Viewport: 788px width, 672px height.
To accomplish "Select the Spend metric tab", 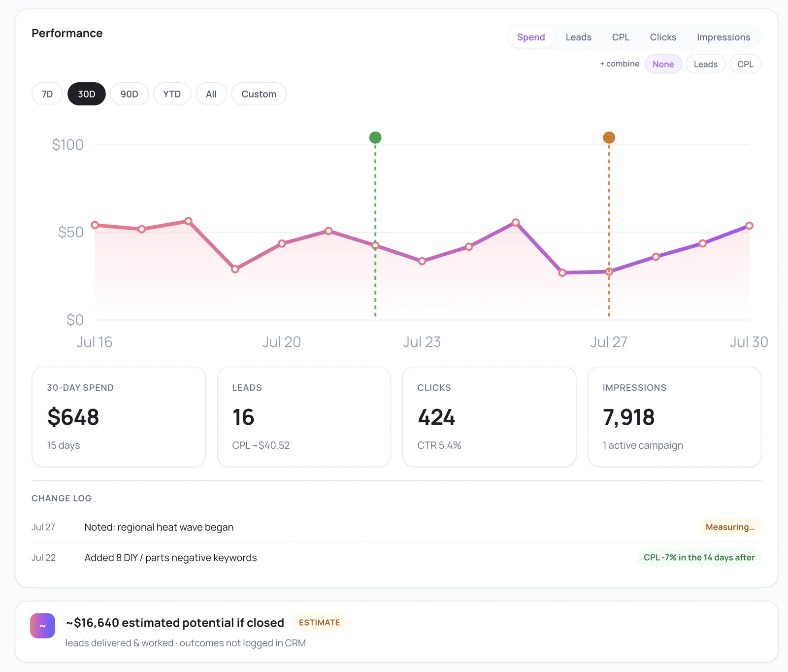I will click(531, 37).
